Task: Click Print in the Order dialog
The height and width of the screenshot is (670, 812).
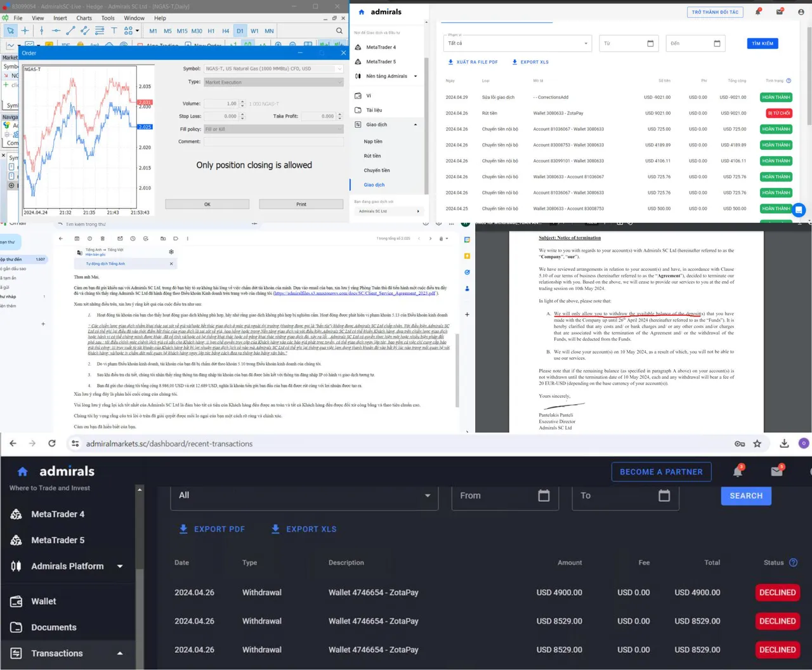Action: pyautogui.click(x=301, y=204)
